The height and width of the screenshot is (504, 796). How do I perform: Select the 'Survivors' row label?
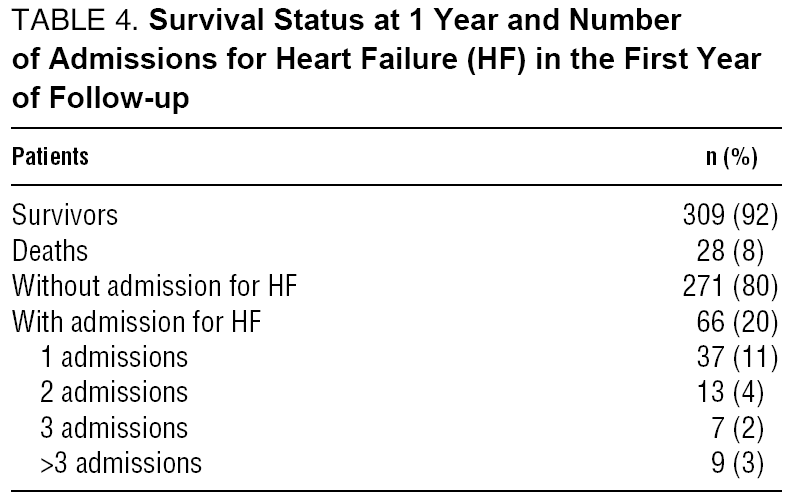tap(66, 214)
